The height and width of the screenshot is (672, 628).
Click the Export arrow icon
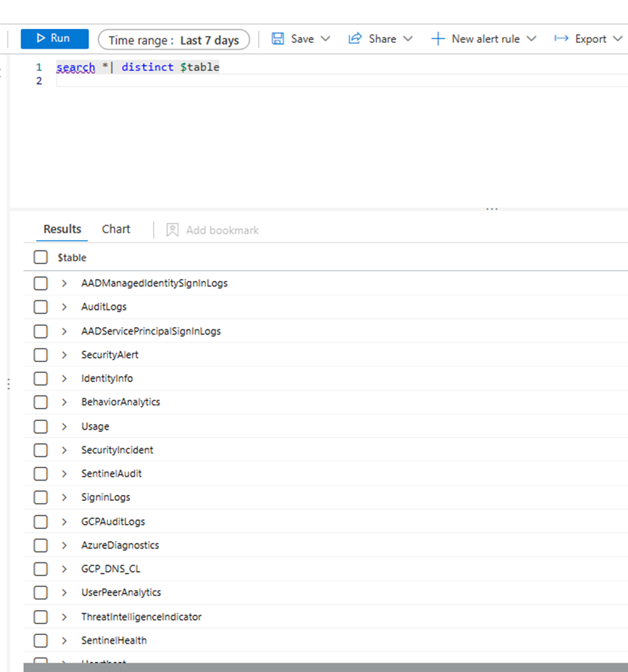click(x=560, y=38)
